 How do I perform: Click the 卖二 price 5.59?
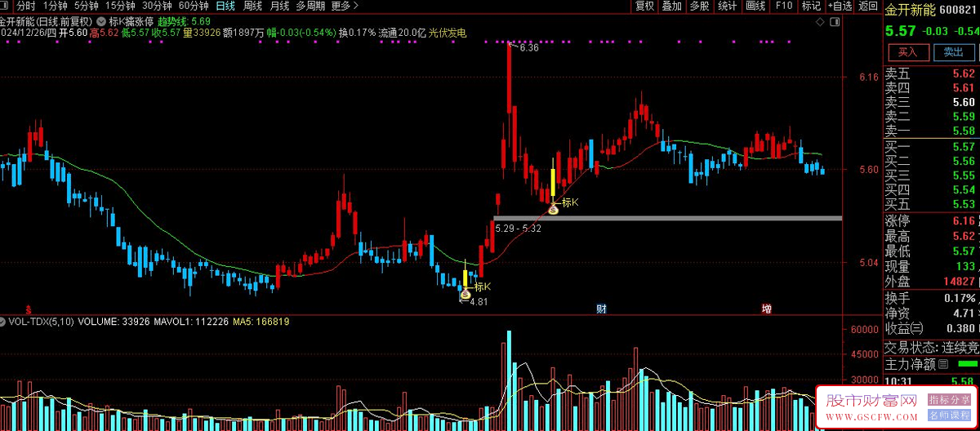coord(964,117)
